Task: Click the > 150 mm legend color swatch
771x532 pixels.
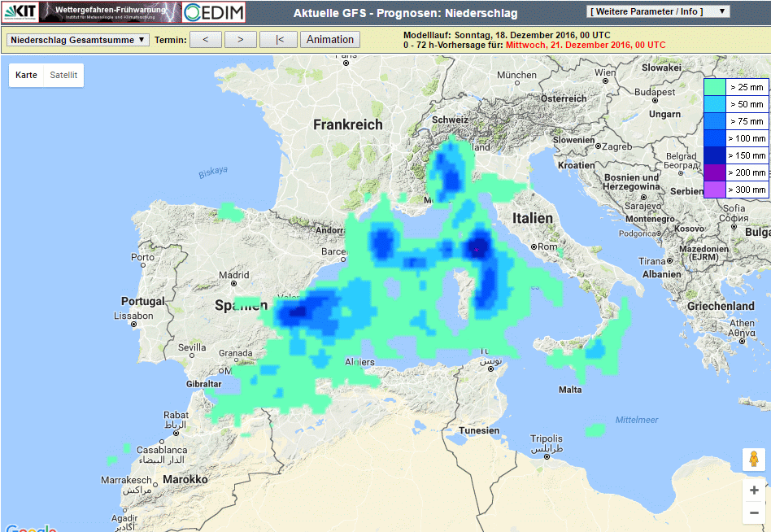Action: click(715, 155)
